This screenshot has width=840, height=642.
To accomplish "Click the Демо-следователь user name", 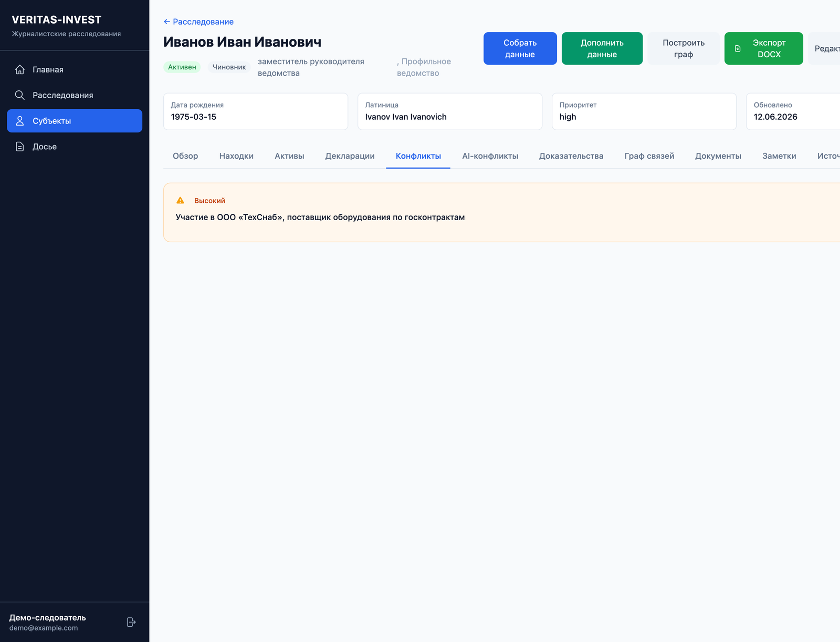I will point(47,617).
